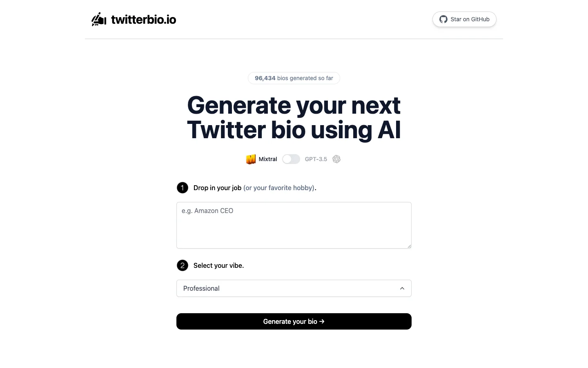Click the OpenAI logo next to GPT-3.5
Viewport: 588px width, 368px height.
point(336,159)
